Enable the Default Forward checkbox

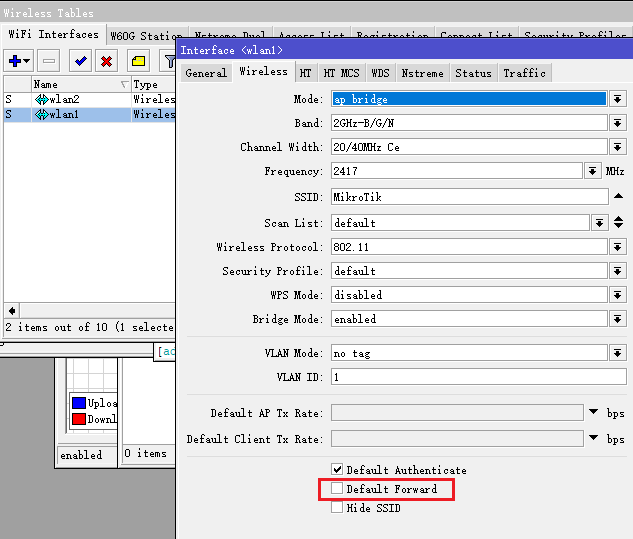tap(337, 489)
